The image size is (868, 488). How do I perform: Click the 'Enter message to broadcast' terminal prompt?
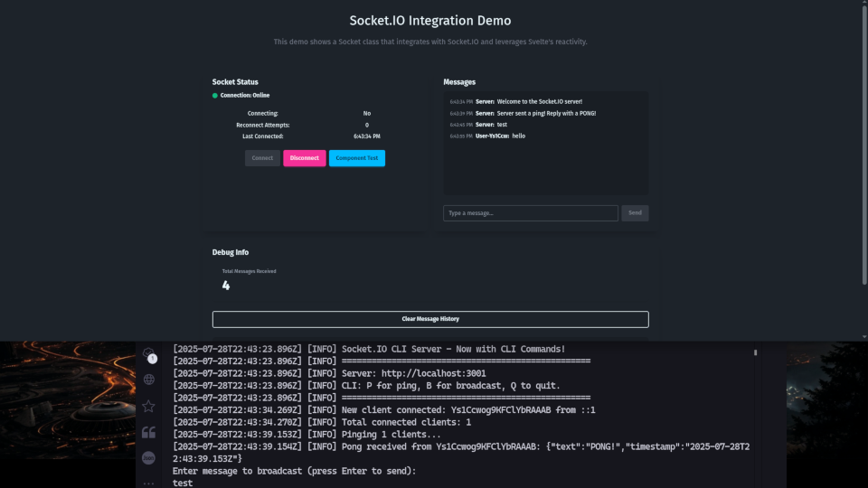pyautogui.click(x=295, y=471)
